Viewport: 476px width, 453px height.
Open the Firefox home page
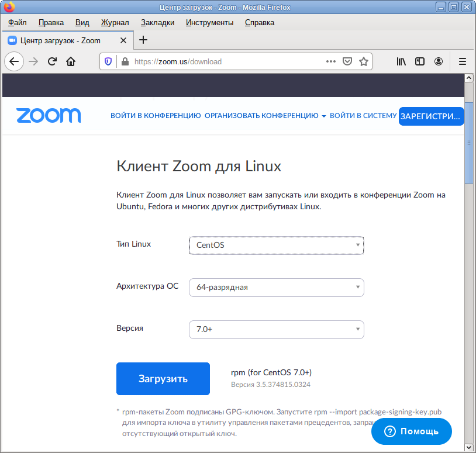pos(71,61)
